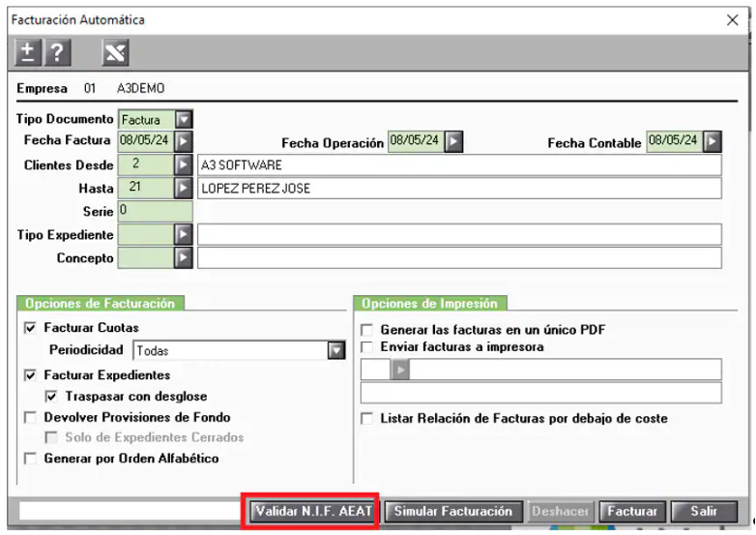Enable Generar por Orden Alfabético
The width and height of the screenshot is (756, 535).
click(30, 459)
